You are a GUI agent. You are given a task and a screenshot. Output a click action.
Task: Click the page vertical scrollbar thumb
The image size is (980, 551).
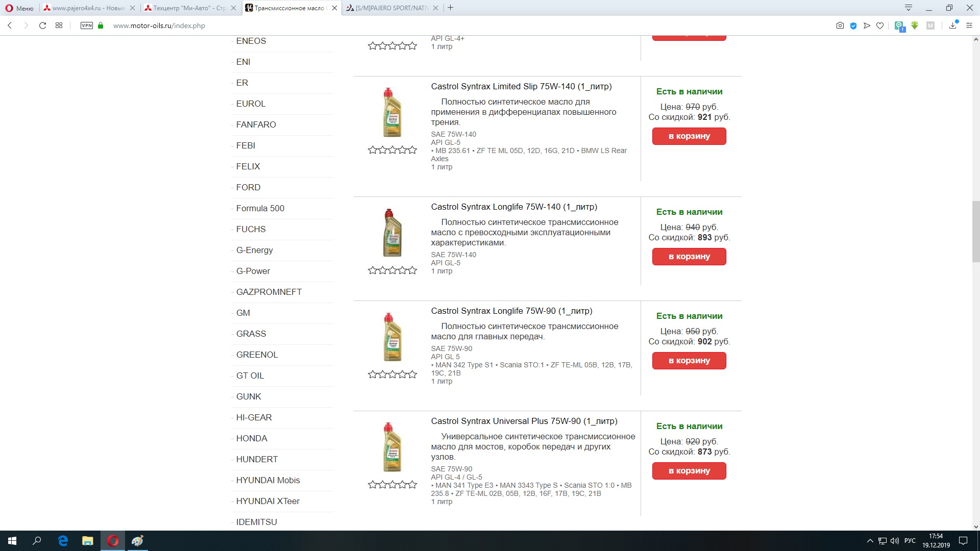click(x=976, y=232)
